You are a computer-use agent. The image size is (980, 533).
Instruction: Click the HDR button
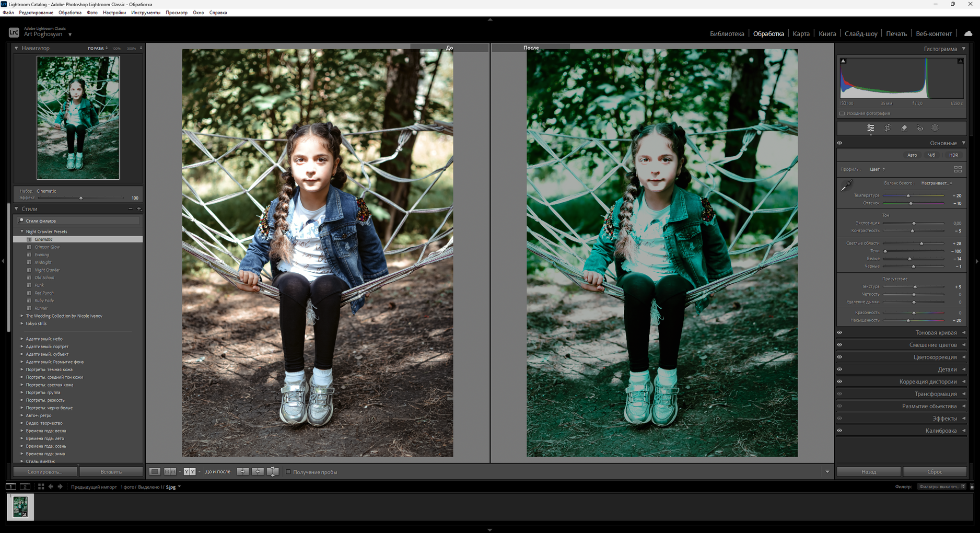(953, 155)
